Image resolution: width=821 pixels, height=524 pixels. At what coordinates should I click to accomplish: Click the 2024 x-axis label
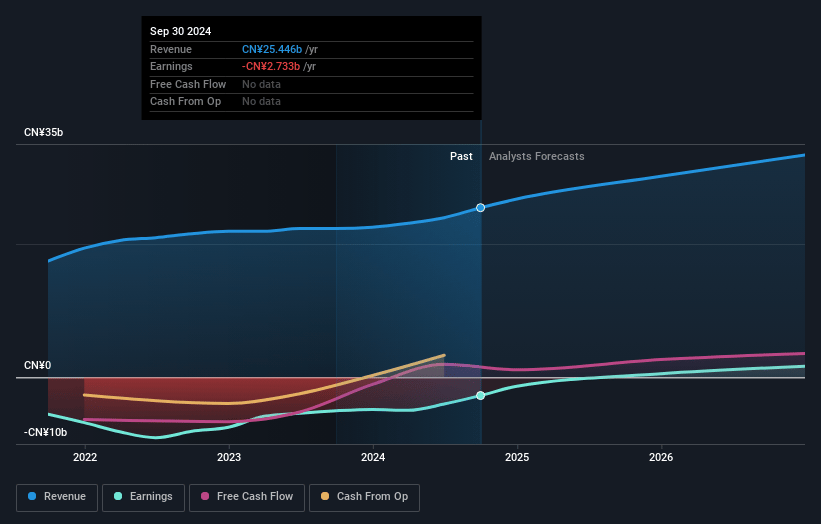click(x=373, y=457)
